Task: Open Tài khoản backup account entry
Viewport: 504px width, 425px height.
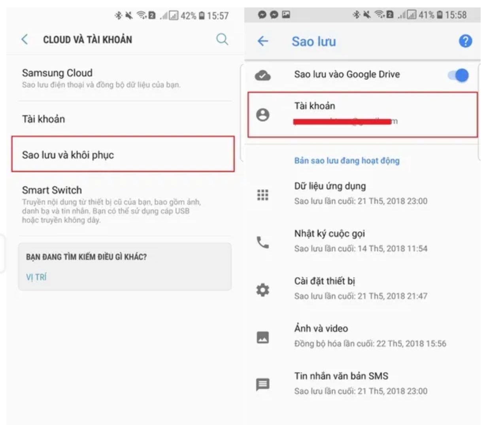Action: 362,115
